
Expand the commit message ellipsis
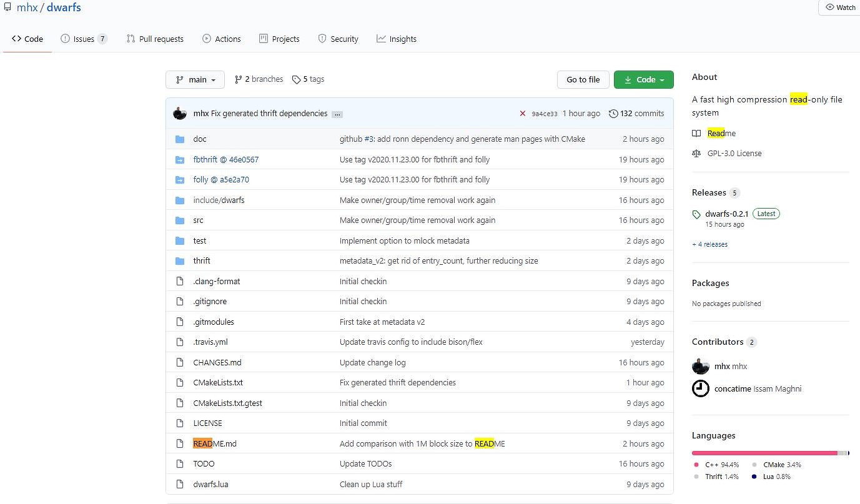[337, 114]
